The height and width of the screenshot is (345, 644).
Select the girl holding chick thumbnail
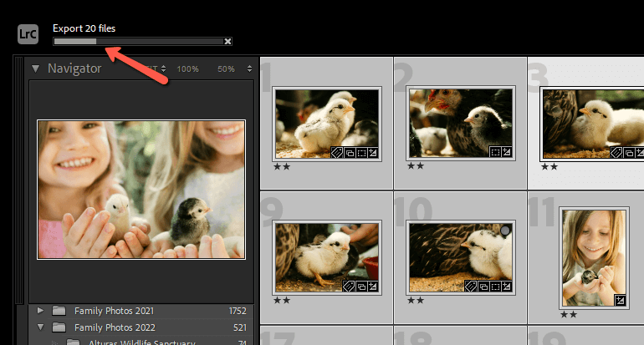pyautogui.click(x=594, y=257)
